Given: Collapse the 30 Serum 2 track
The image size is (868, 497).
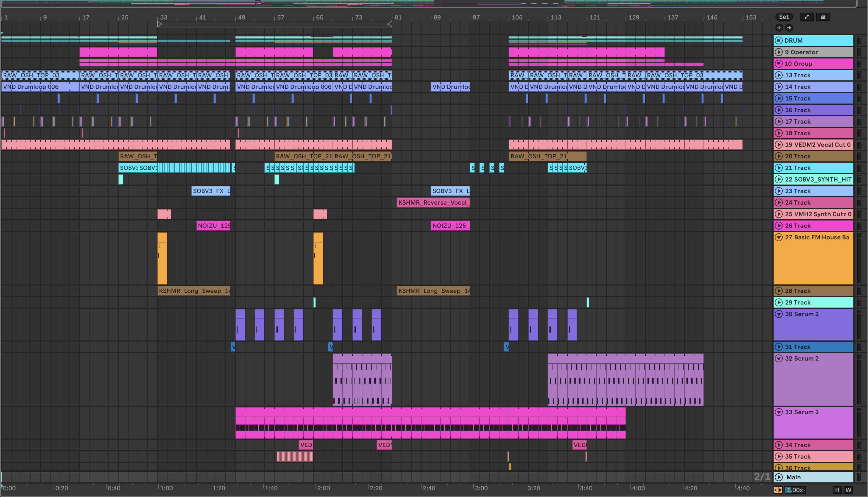Looking at the screenshot, I should point(778,314).
